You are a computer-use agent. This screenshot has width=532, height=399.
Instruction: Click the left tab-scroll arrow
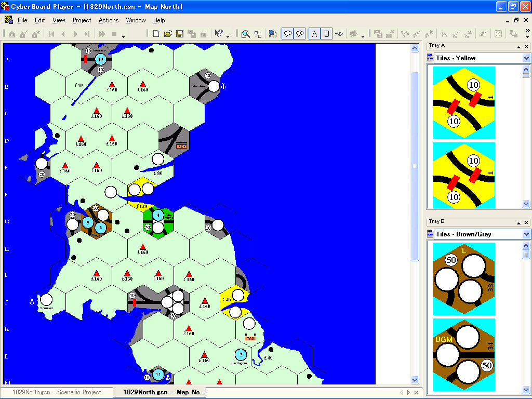point(402,392)
